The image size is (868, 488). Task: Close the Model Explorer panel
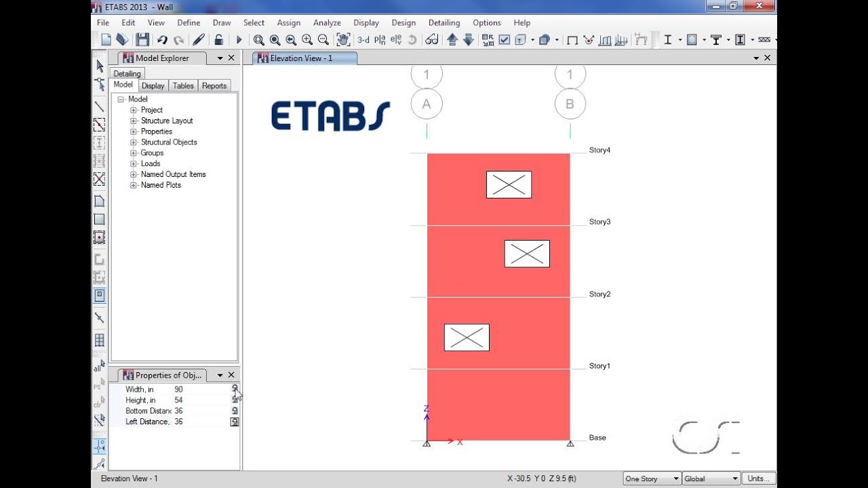[x=231, y=58]
